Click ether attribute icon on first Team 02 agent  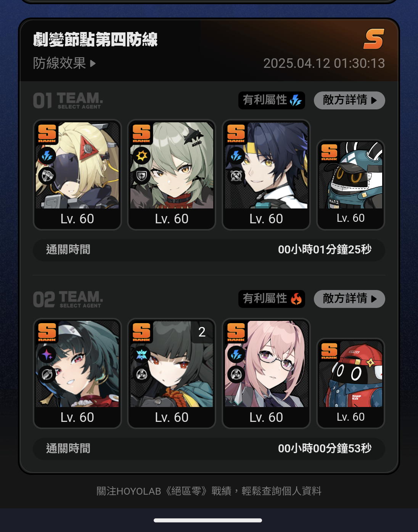point(47,355)
